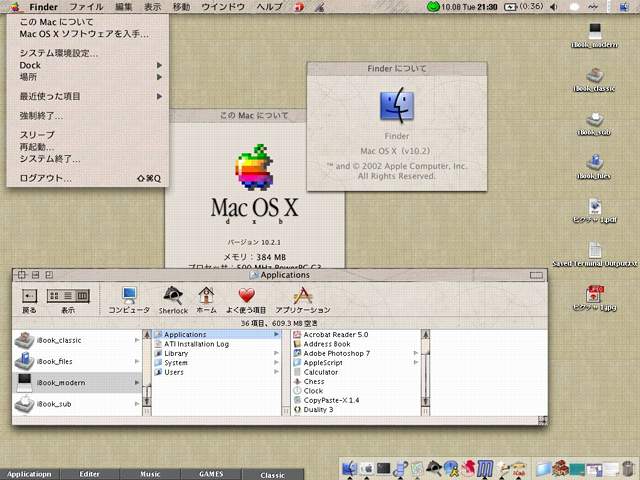Open the ウインドウ menu in menu bar
640x480 pixels.
coord(223,7)
